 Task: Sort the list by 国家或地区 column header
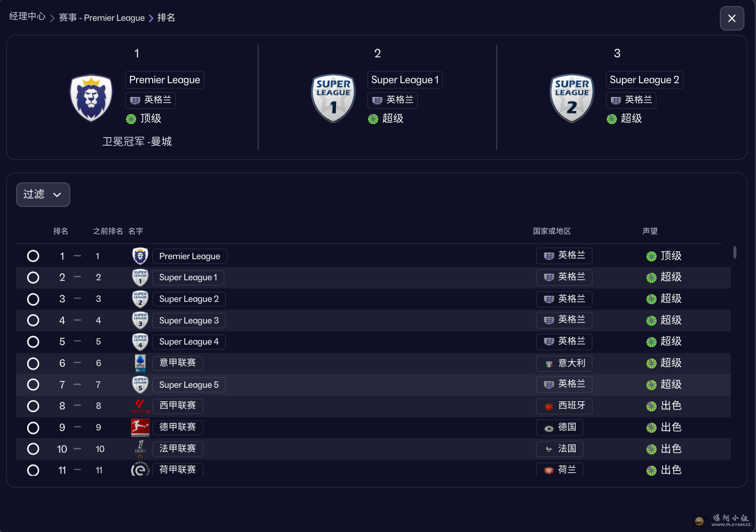click(552, 231)
